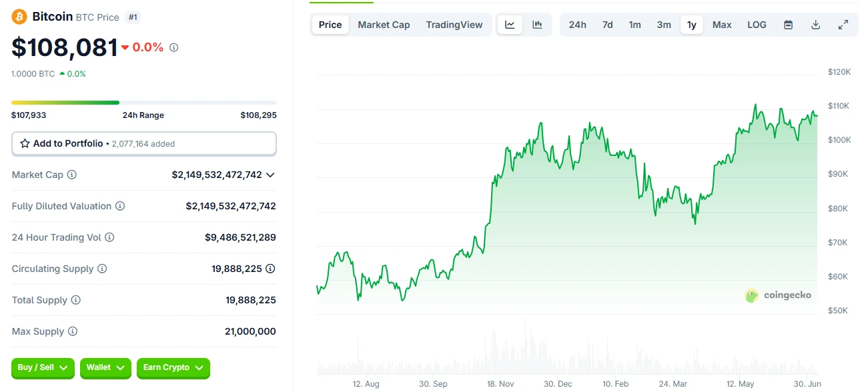Show Market Cap info tooltip icon

pos(72,175)
